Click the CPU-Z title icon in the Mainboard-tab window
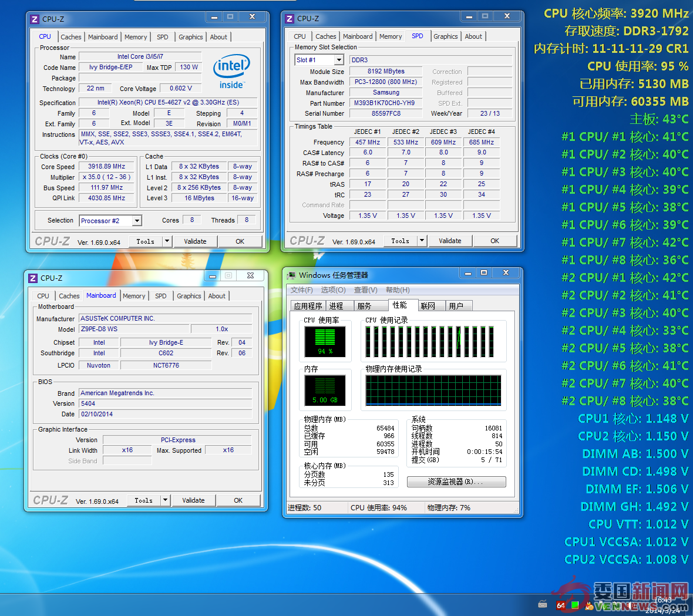 point(33,278)
